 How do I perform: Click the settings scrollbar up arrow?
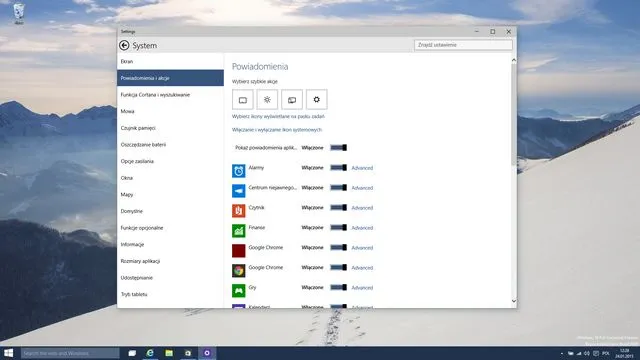513,60
